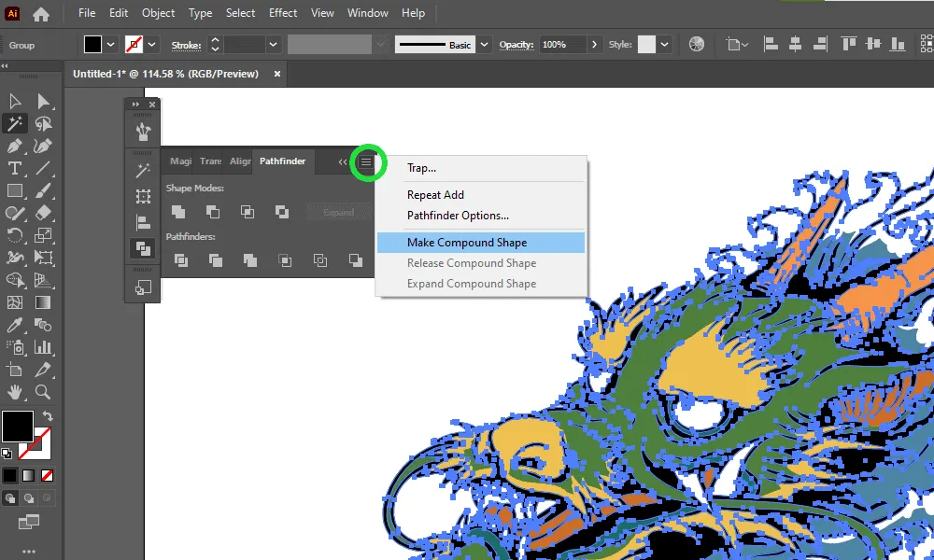The image size is (934, 560).
Task: Choose Draw Normal mode
Action: coord(10,498)
